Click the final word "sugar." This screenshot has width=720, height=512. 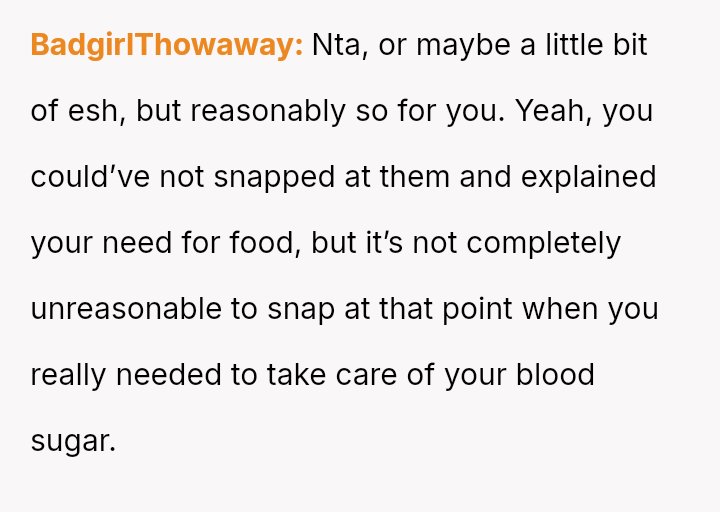tap(73, 442)
